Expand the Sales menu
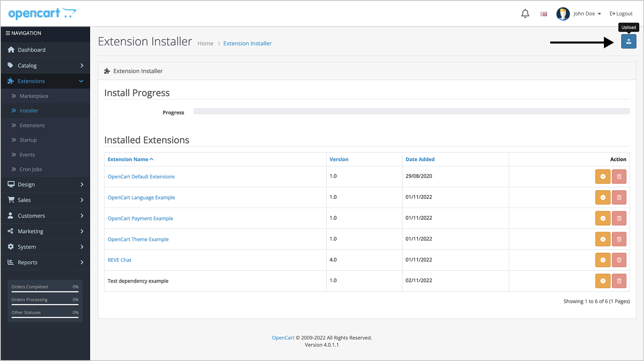Image resolution: width=644 pixels, height=361 pixels. coord(45,200)
